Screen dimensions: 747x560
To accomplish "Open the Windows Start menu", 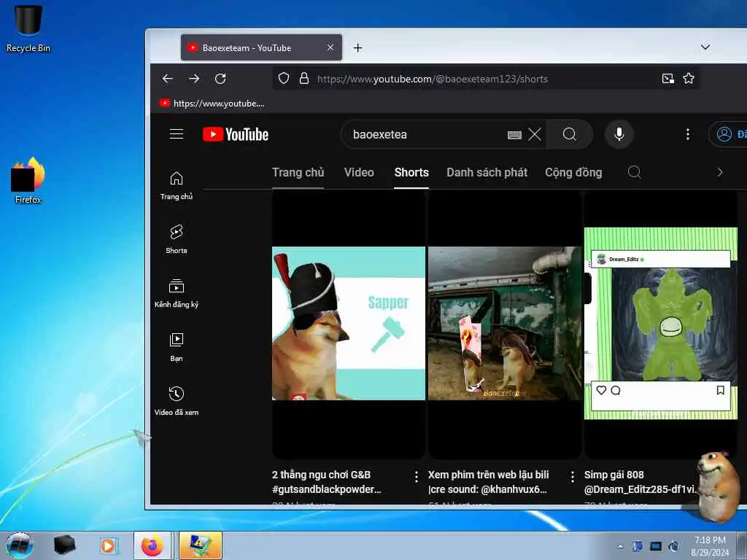I will (20, 545).
